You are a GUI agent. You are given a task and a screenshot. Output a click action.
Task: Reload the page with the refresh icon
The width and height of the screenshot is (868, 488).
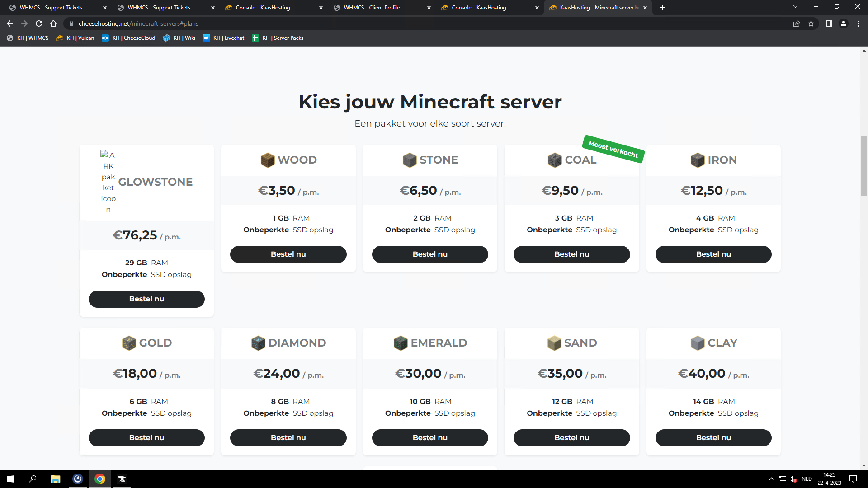(x=39, y=23)
